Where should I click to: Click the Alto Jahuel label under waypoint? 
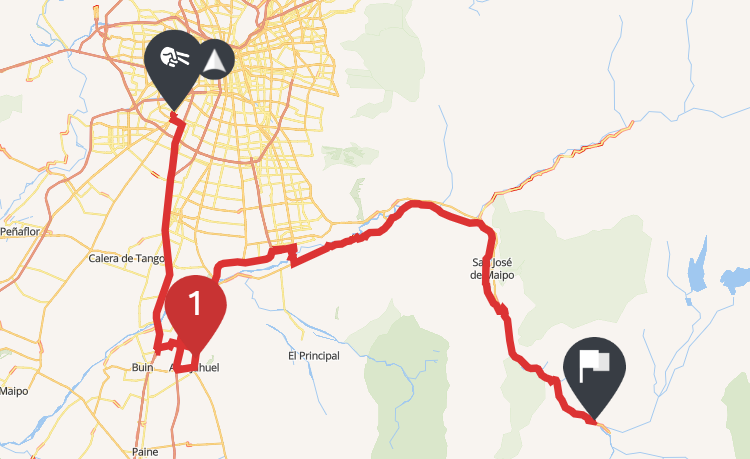[195, 368]
